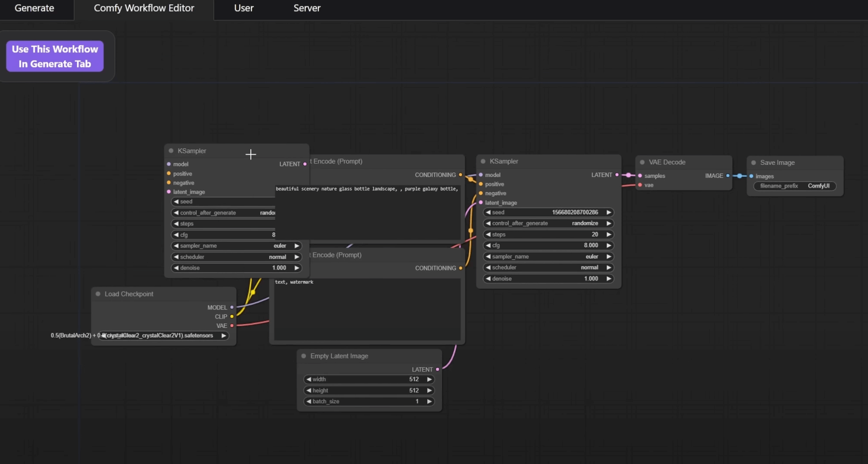Click the samples input slot on VAE Decode

(640, 176)
